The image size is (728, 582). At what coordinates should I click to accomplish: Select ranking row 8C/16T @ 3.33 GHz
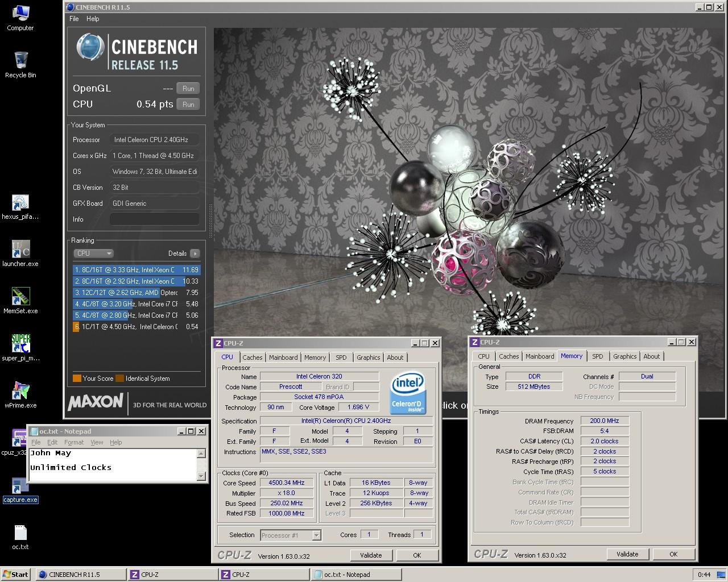136,270
